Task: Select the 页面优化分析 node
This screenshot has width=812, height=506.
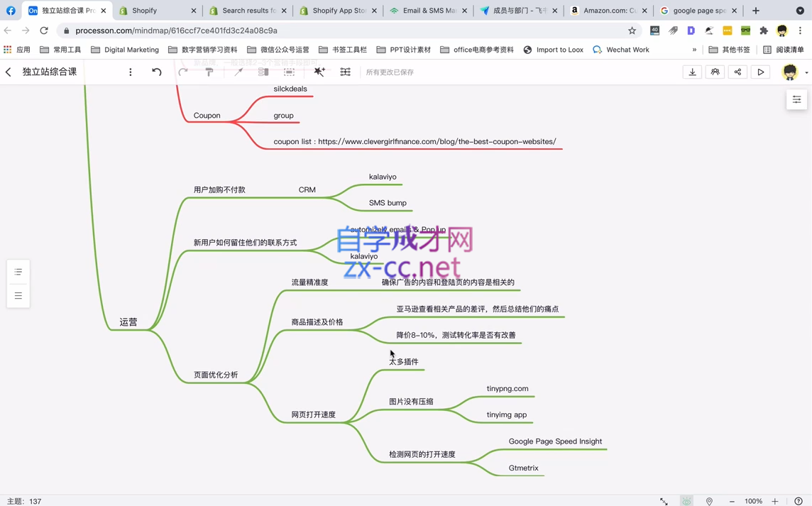Action: pos(216,375)
